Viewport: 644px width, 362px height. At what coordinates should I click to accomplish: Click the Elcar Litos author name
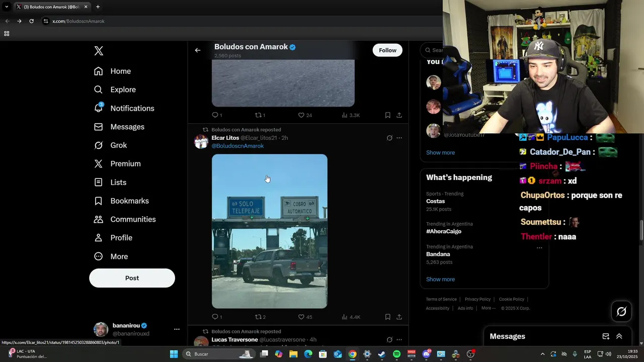click(x=225, y=138)
